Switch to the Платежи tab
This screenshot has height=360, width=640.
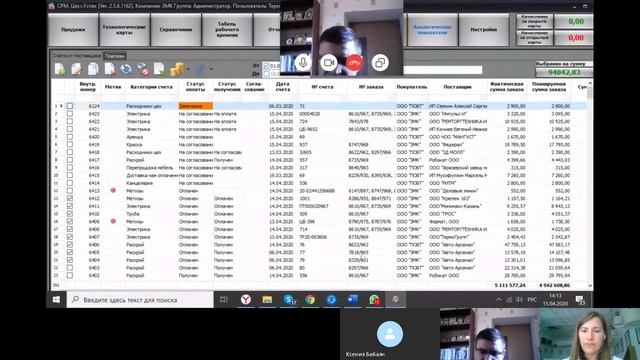(114, 56)
